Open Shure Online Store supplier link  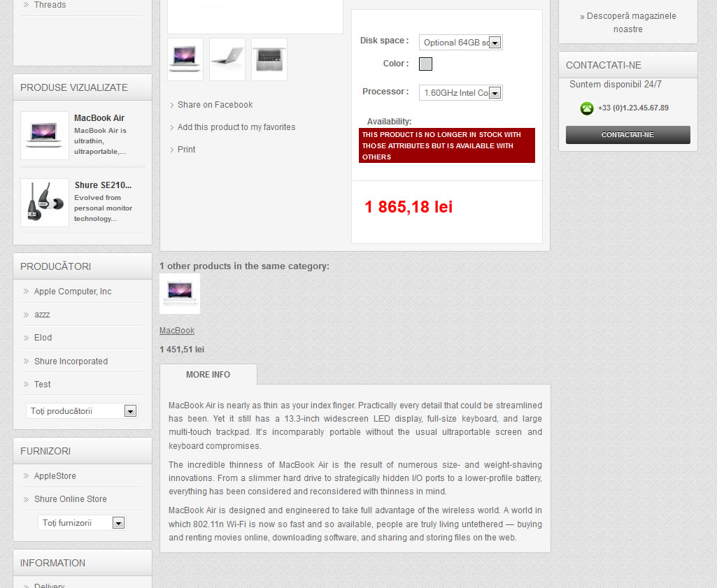tap(71, 499)
